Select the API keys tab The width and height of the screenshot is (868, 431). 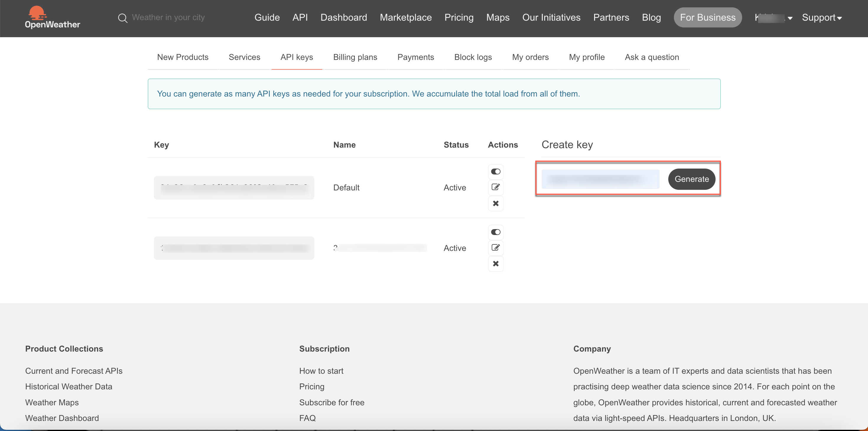pos(297,57)
